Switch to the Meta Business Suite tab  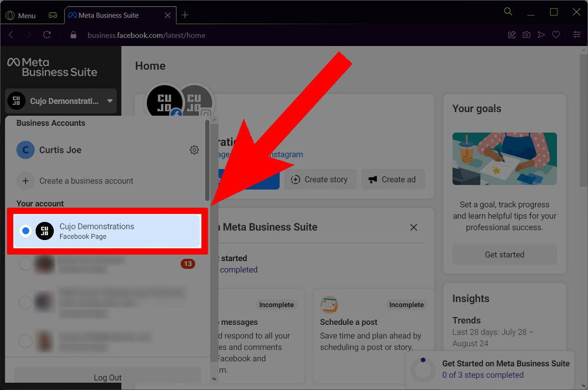[x=109, y=15]
